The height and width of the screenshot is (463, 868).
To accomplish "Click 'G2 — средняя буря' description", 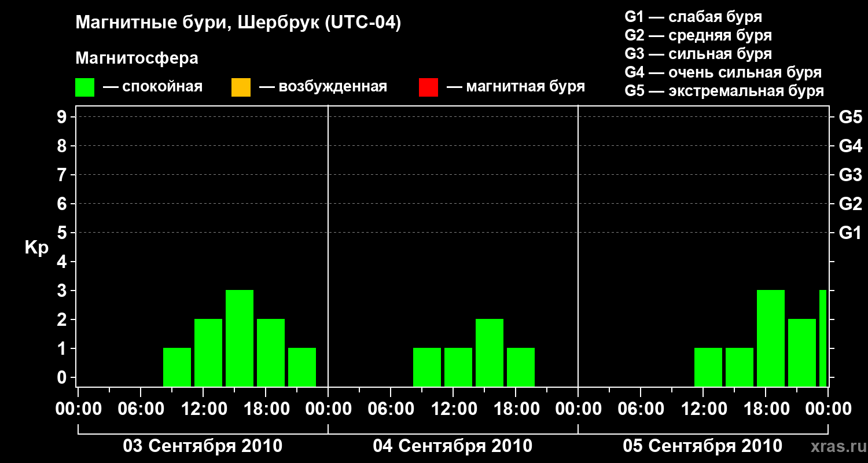I will pyautogui.click(x=698, y=35).
